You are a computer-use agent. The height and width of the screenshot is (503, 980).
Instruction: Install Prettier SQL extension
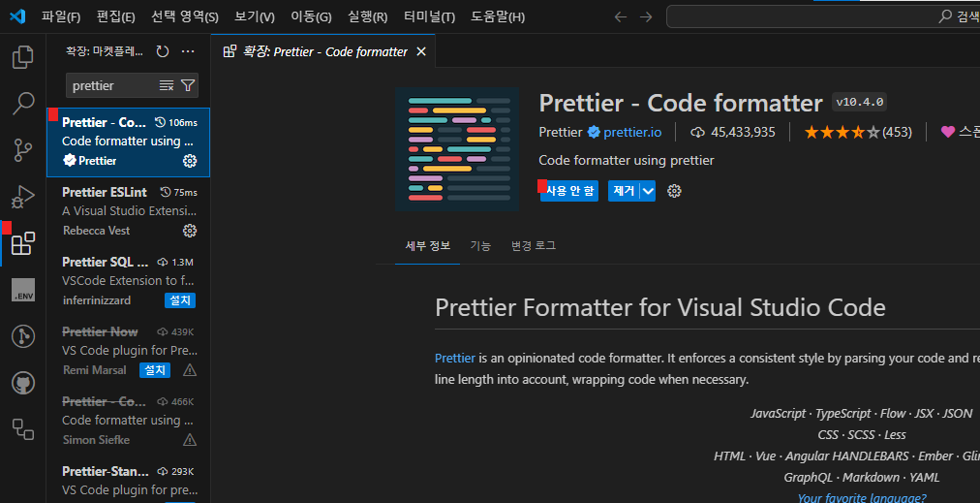point(180,300)
